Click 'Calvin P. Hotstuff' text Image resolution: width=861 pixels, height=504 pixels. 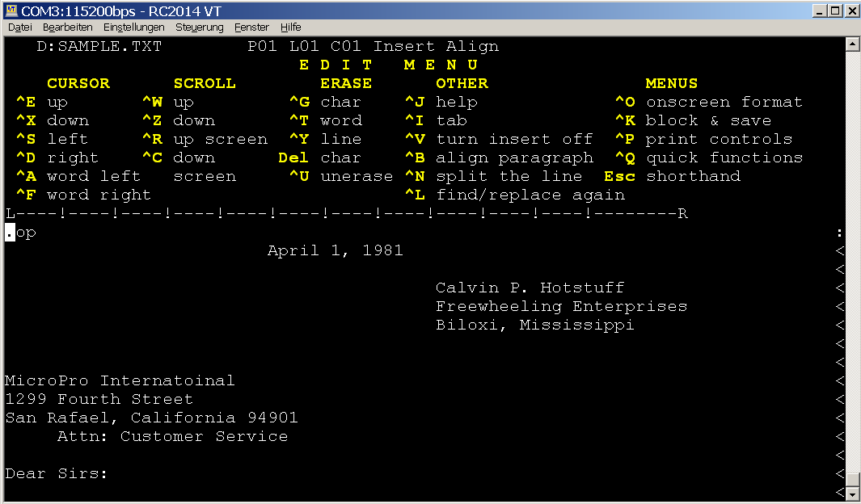[530, 288]
